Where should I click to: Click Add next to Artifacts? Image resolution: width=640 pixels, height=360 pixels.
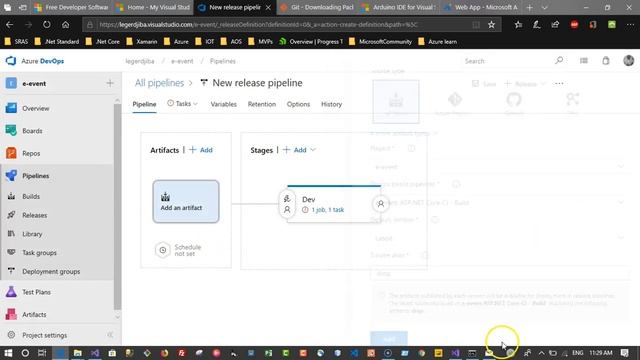201,150
